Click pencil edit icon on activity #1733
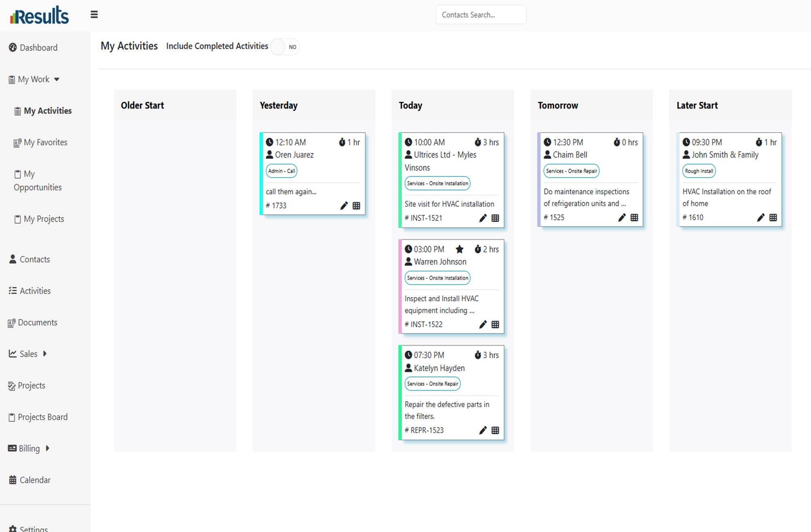This screenshot has width=811, height=532. pos(344,206)
